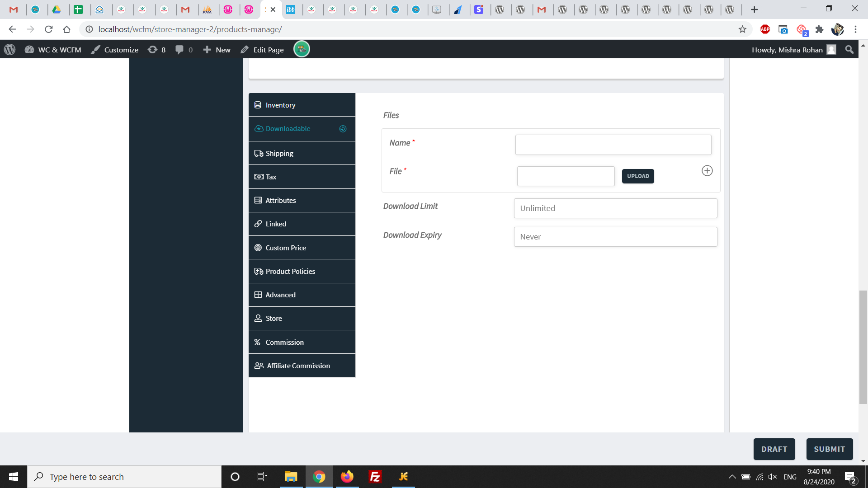Open the New content menu
Screen dimensions: 868x488
click(x=217, y=50)
